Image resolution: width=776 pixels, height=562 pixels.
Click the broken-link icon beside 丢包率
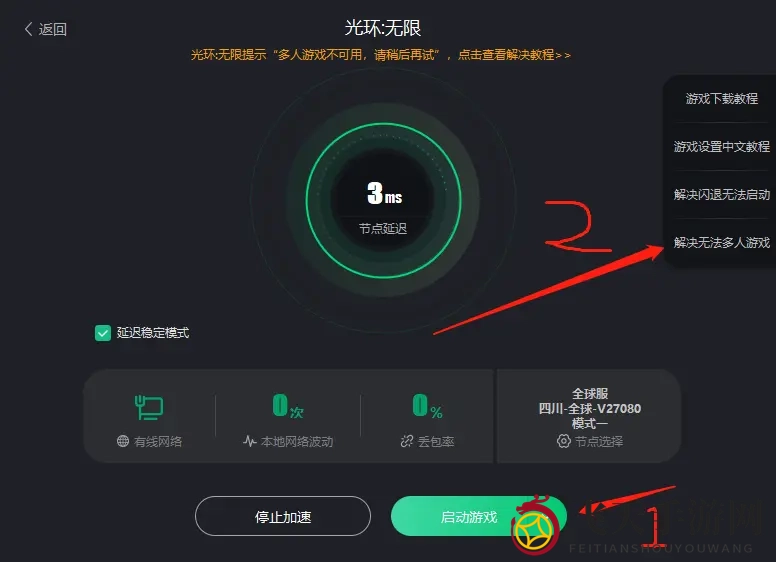point(407,441)
